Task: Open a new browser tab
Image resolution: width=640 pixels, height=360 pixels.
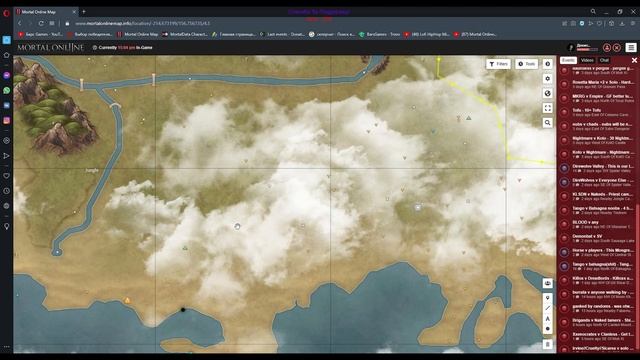Action: click(84, 12)
